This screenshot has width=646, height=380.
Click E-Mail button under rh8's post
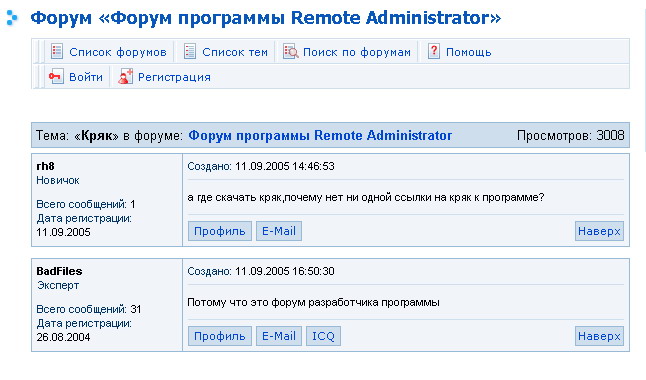[279, 231]
